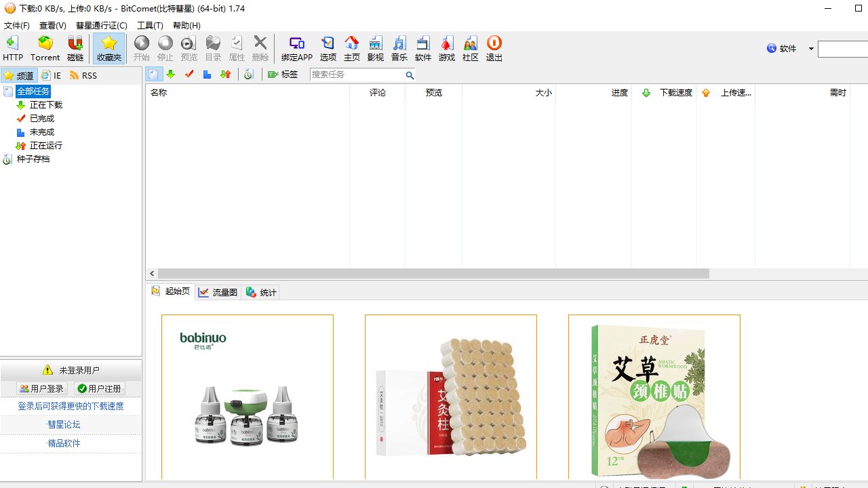Click the 影视 movies icon
868x488 pixels.
pyautogui.click(x=375, y=47)
